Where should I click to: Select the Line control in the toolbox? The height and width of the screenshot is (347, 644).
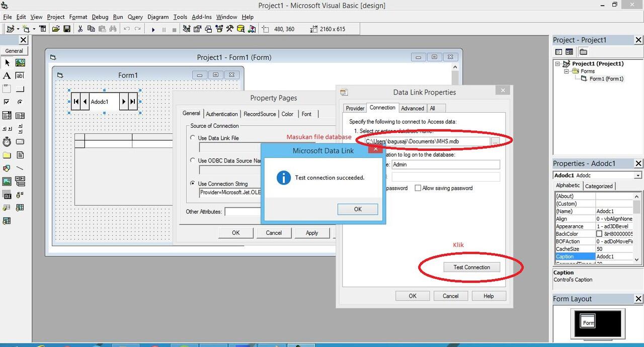(x=20, y=168)
